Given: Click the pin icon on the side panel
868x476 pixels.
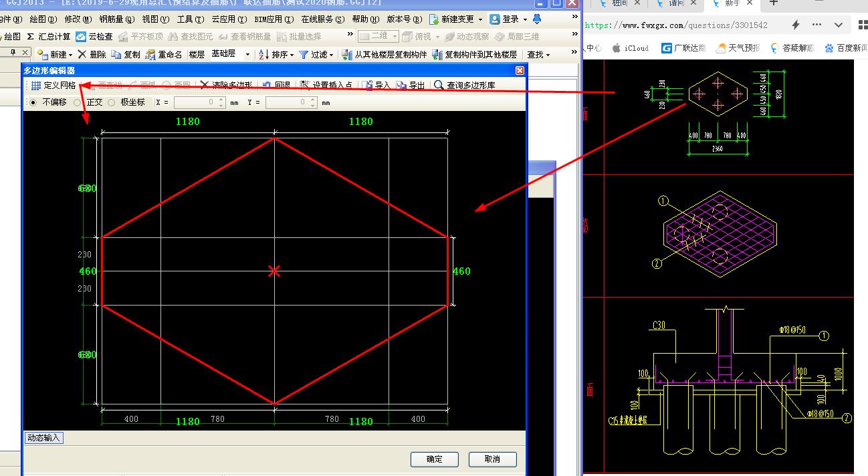Looking at the screenshot, I should tap(13, 52).
